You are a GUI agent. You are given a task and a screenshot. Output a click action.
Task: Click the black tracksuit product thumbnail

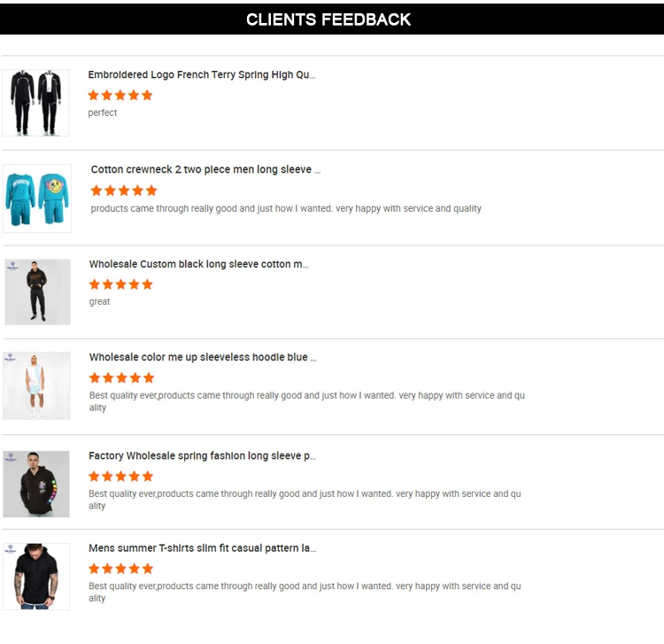[35, 103]
